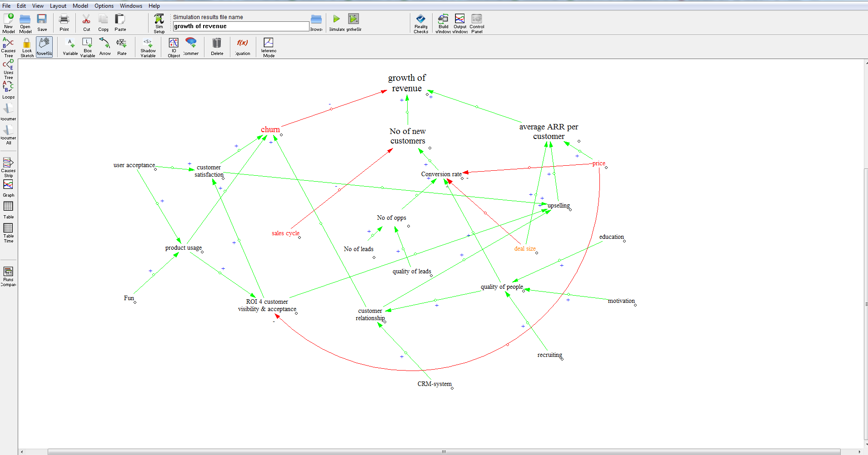
Task: Select the 'upselling' variable
Action: pos(559,205)
